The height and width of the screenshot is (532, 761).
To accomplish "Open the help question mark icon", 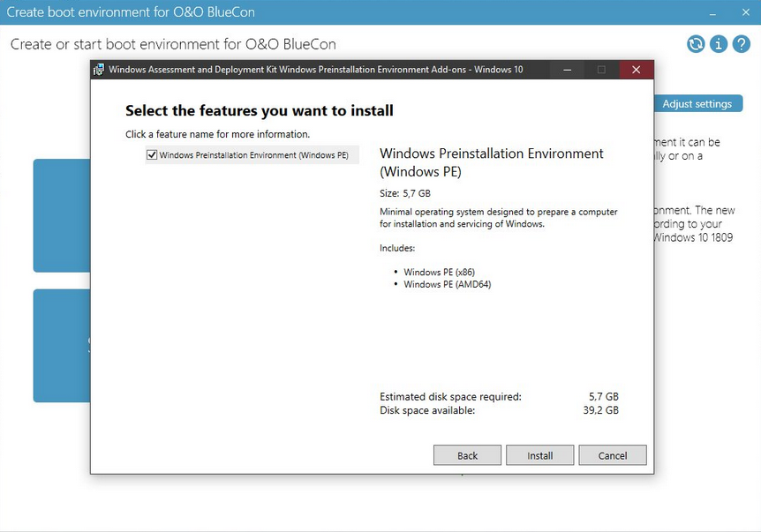I will tap(741, 44).
